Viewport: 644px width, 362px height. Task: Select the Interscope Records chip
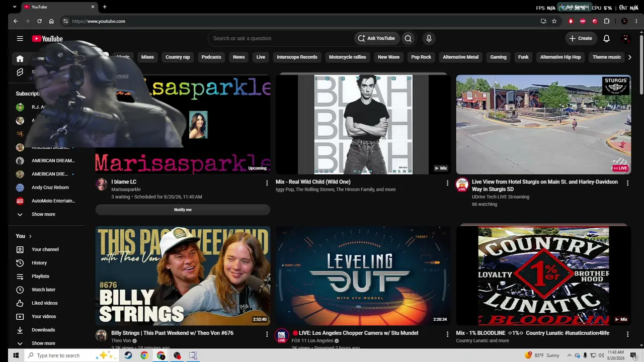point(297,57)
